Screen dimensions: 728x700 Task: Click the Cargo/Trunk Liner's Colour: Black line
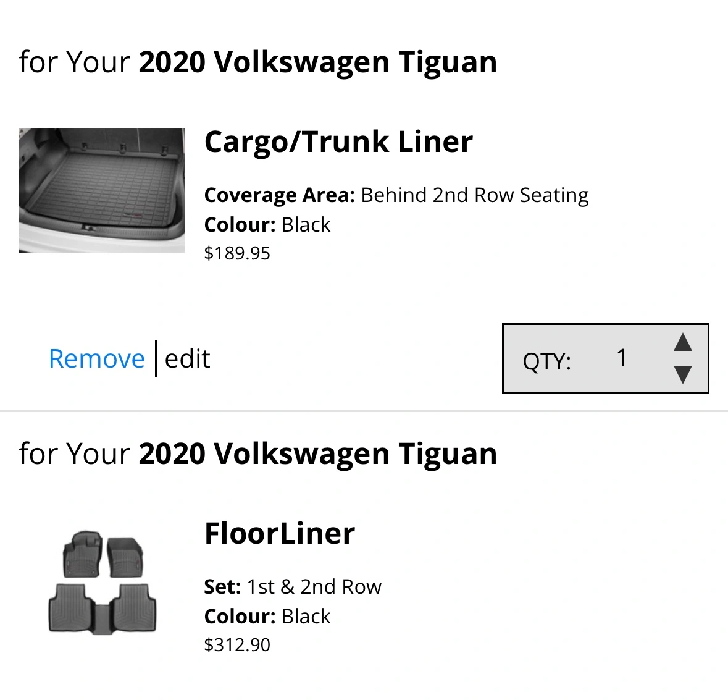(x=267, y=225)
